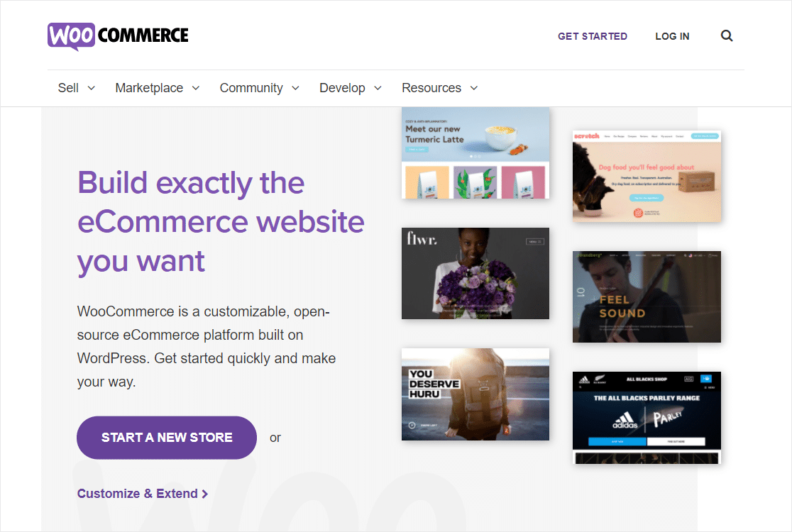The height and width of the screenshot is (532, 792).
Task: Follow the Customize & Extend link
Action: [137, 494]
